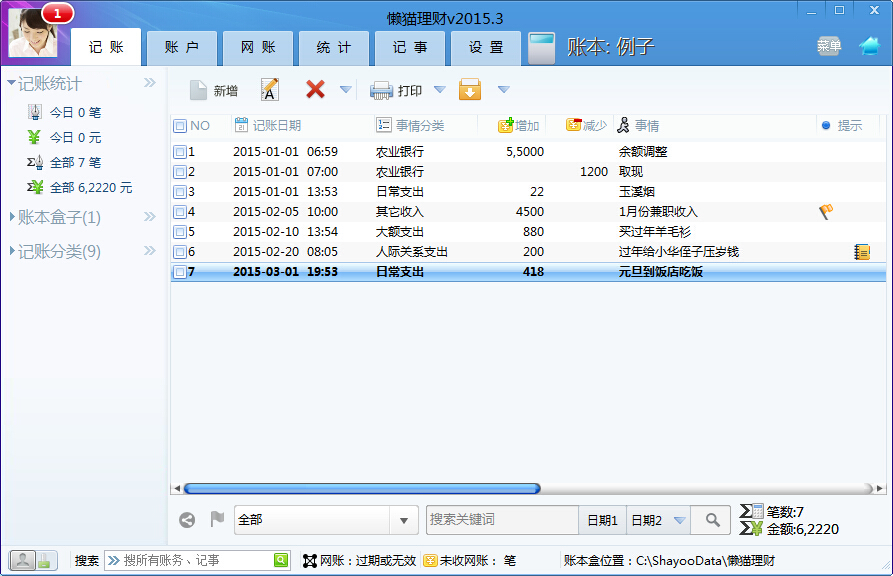The image size is (893, 576).
Task: Create a new record with 新增
Action: tap(216, 89)
